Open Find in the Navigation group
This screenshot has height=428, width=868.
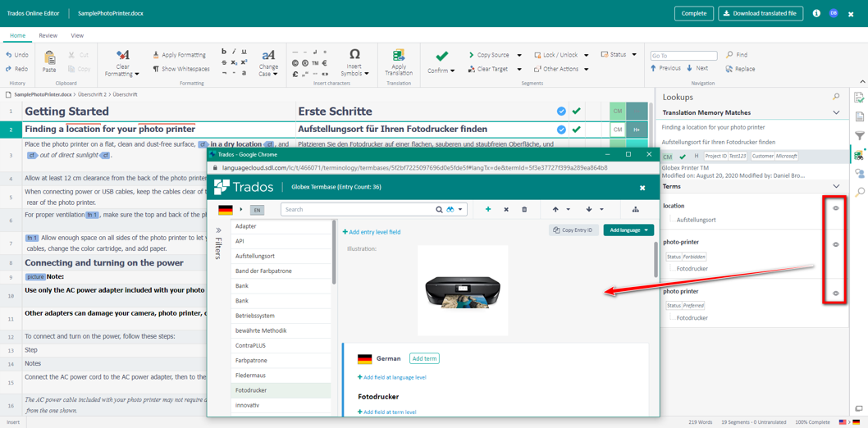pyautogui.click(x=737, y=55)
